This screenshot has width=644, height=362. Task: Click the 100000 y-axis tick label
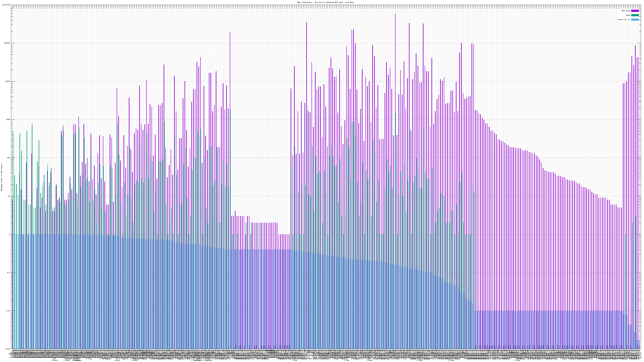click(x=7, y=43)
